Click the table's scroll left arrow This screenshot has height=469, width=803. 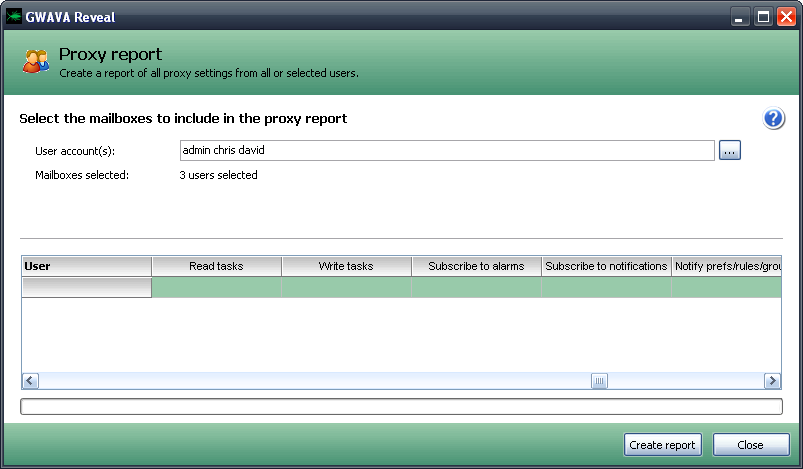coord(30,381)
